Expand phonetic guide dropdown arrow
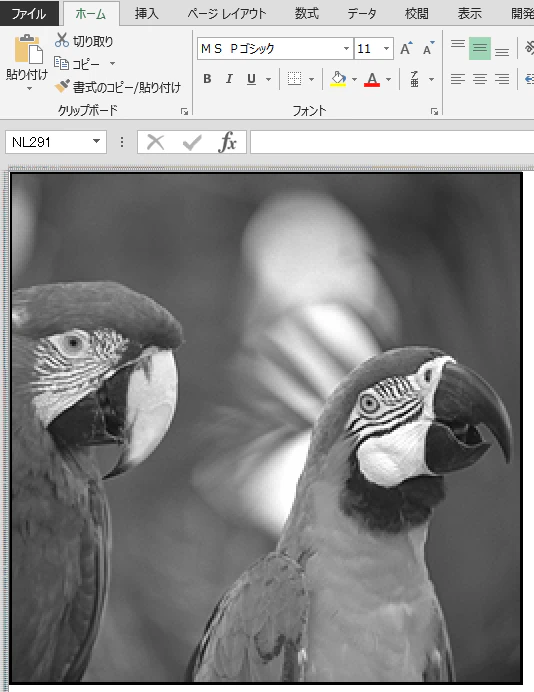The image size is (534, 692). (432, 79)
